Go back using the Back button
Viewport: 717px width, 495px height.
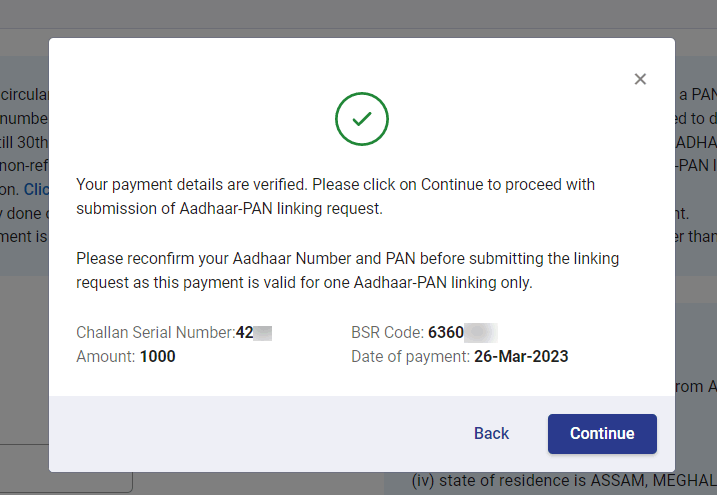click(x=491, y=433)
